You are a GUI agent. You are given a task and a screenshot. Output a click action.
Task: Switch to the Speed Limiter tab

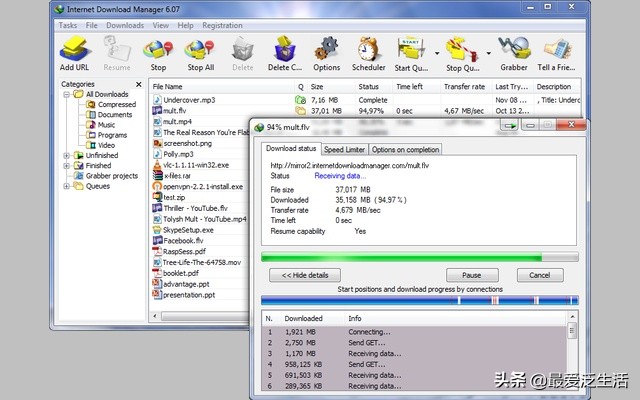[x=344, y=149]
